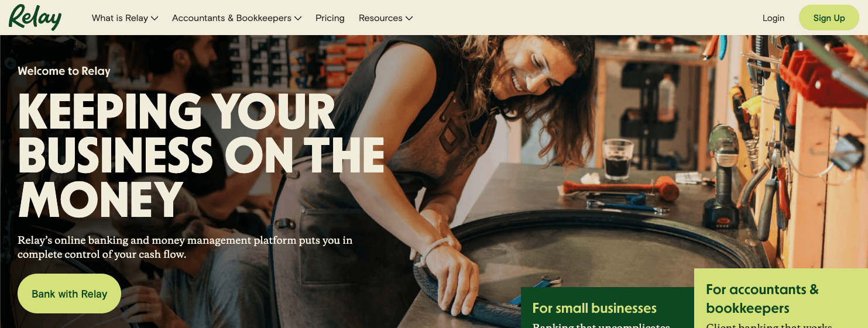Expand the Resources chevron arrow

point(409,18)
